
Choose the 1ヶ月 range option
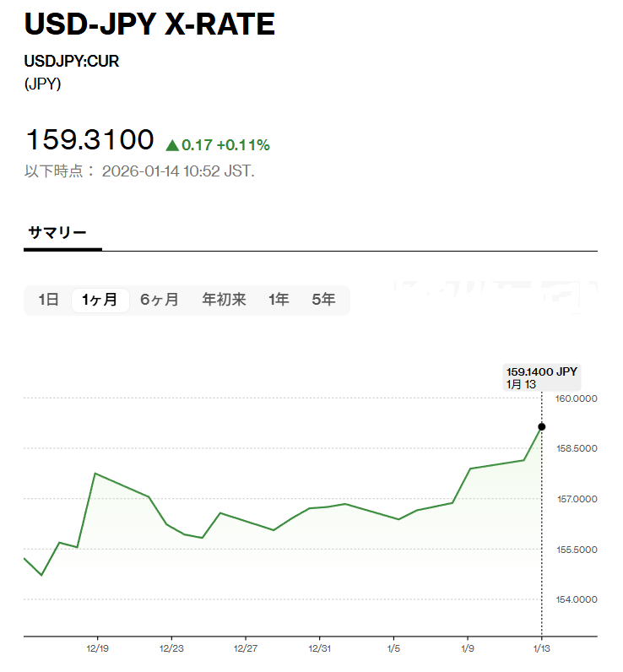(x=100, y=300)
